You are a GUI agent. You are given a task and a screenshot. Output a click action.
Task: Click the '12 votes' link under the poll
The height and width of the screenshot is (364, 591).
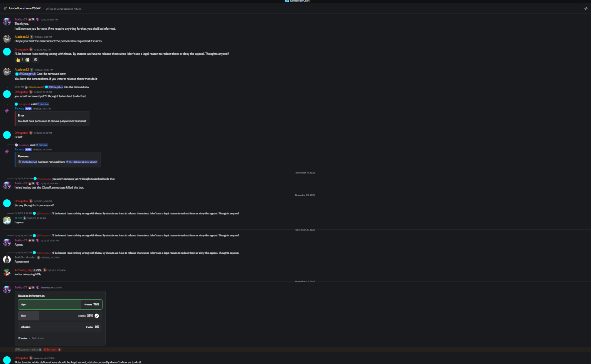[x=23, y=339]
